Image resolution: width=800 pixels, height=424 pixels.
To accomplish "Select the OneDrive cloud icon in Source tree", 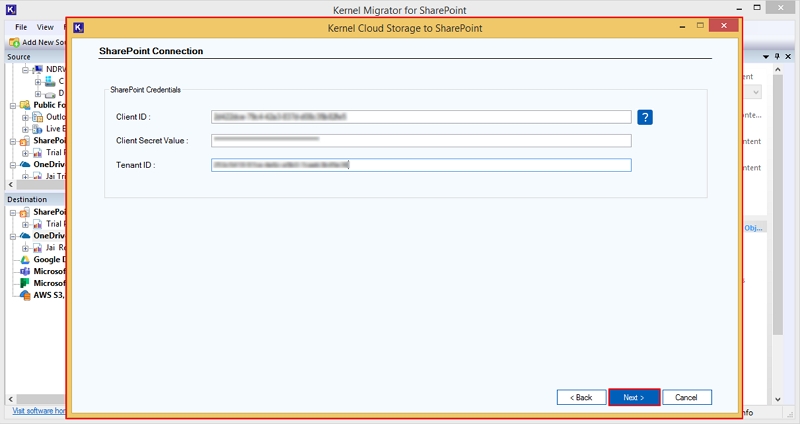I will (24, 164).
